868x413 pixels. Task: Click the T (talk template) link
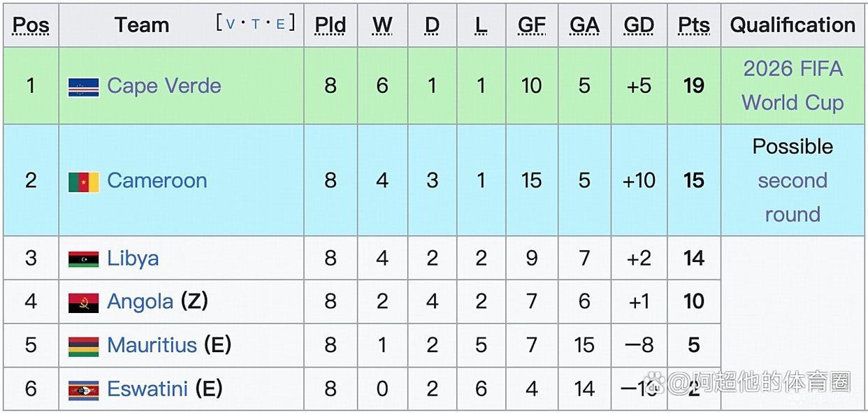click(x=255, y=24)
